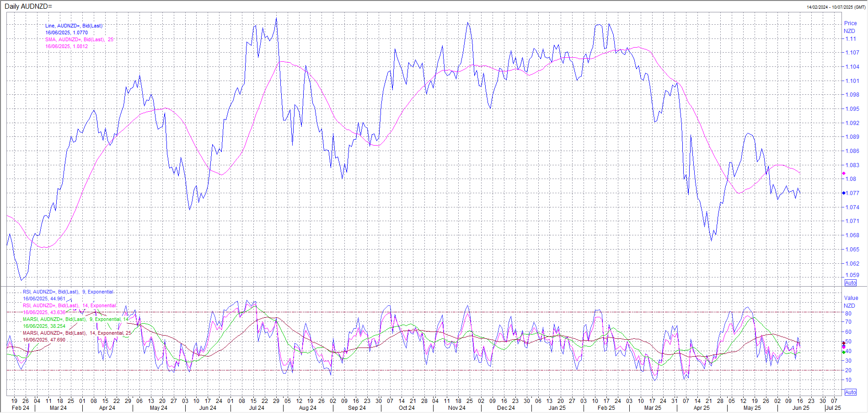Click the 16/06/2025, 47.690 MARSI value
Screen dimensions: 868x413
[x=44, y=340]
